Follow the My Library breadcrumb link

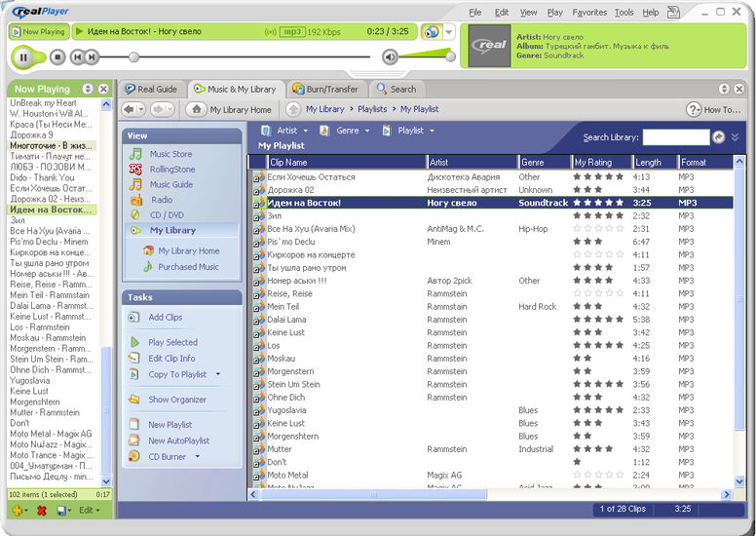click(325, 109)
